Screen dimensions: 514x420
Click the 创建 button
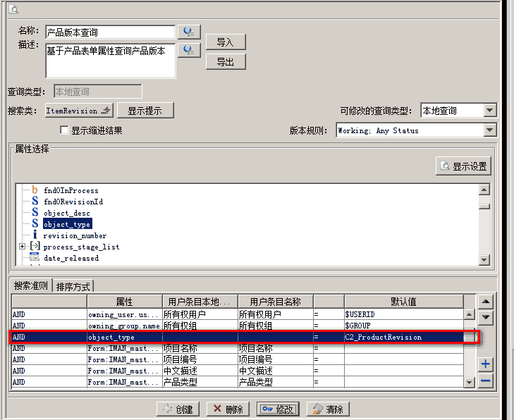[178, 409]
